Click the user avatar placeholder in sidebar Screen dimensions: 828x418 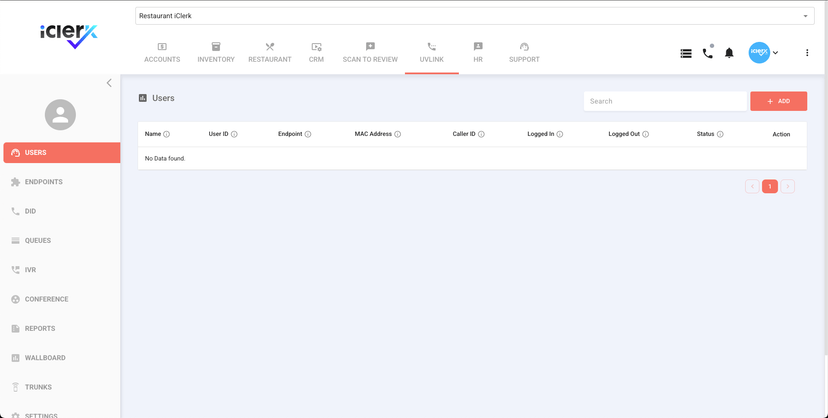(60, 115)
